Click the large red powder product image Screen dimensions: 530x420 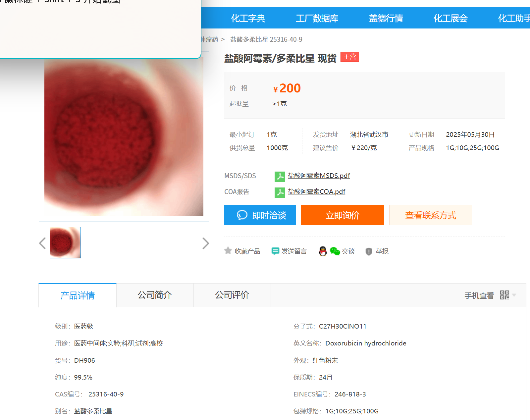[124, 137]
